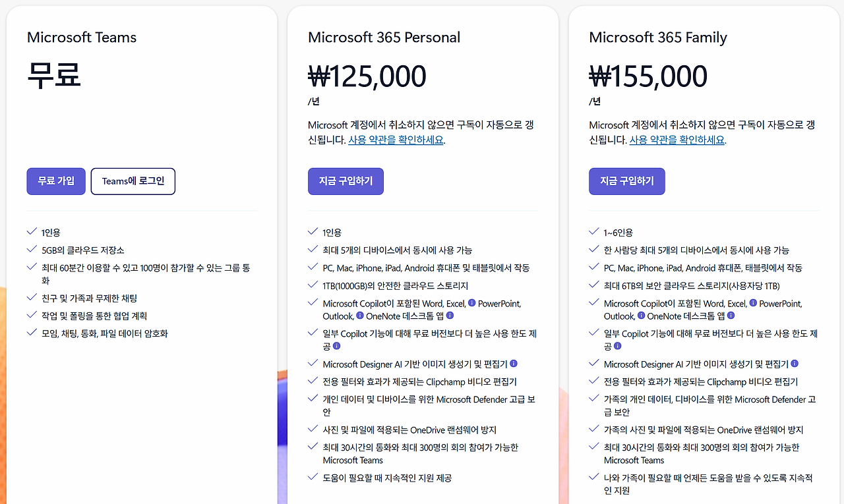Show Copilot 사용 한도 info in Personal plan
The height and width of the screenshot is (504, 844).
(x=336, y=345)
